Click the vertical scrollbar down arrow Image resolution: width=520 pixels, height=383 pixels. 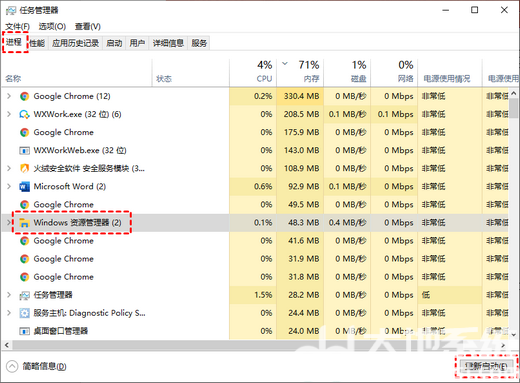click(514, 334)
